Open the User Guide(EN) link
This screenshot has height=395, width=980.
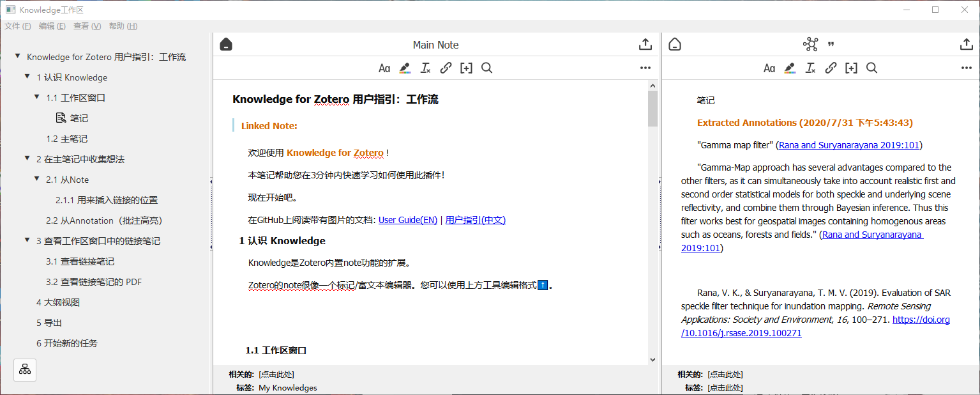point(408,220)
